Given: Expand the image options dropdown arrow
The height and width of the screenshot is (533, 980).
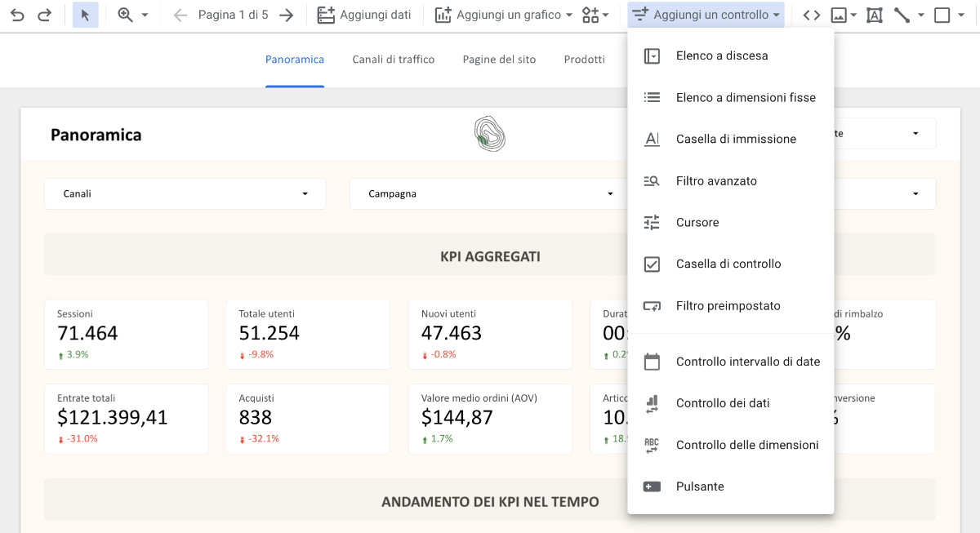Looking at the screenshot, I should [x=853, y=15].
